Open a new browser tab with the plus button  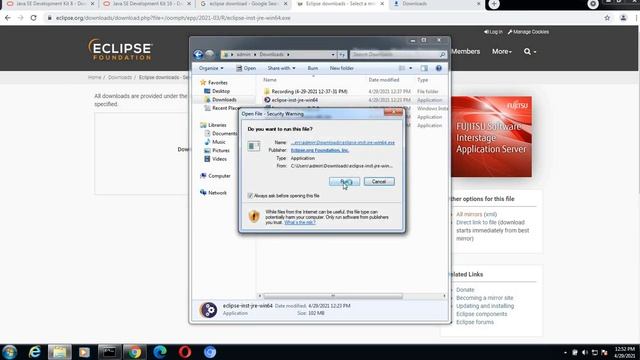(494, 4)
